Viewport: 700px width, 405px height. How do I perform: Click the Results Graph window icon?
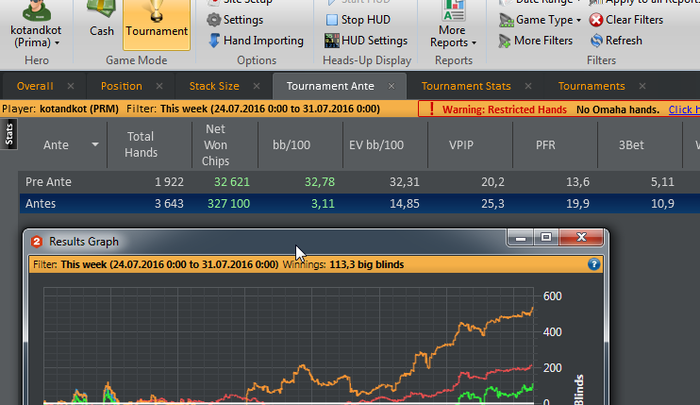[x=37, y=242]
